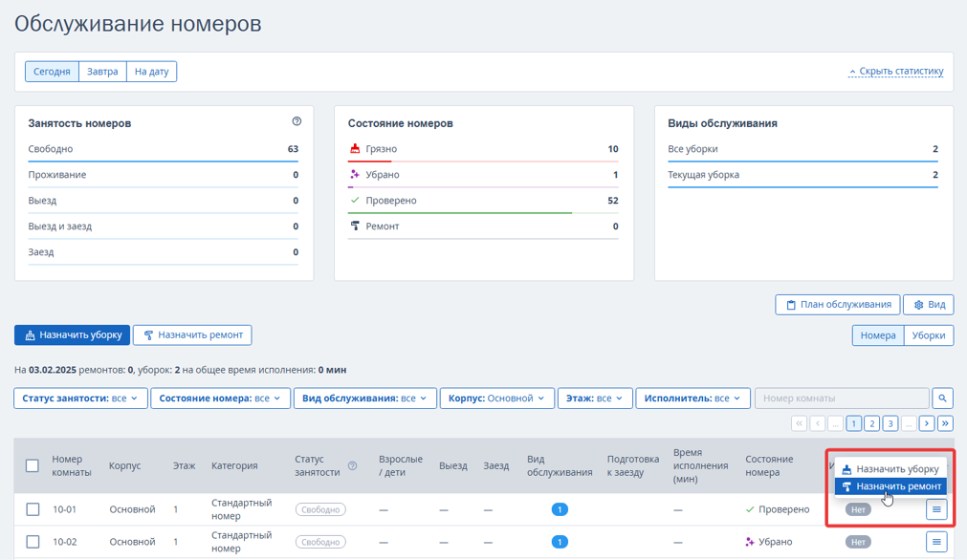The height and width of the screenshot is (560, 967).
Task: Click the help icon beside Статус занятости column
Action: click(352, 465)
